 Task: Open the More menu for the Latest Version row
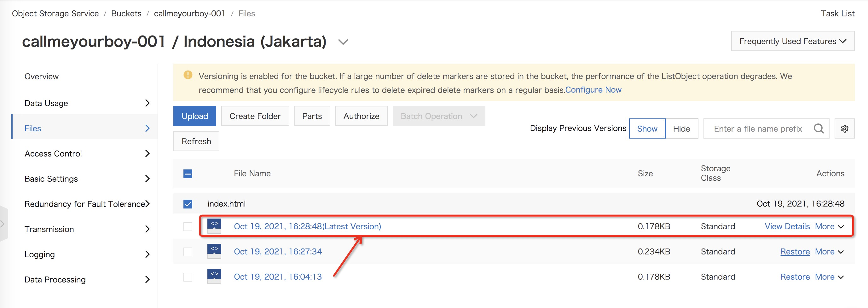(829, 226)
